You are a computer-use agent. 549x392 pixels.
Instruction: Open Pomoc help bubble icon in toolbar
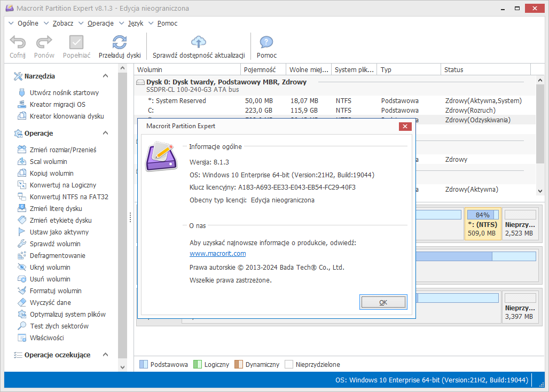point(266,42)
